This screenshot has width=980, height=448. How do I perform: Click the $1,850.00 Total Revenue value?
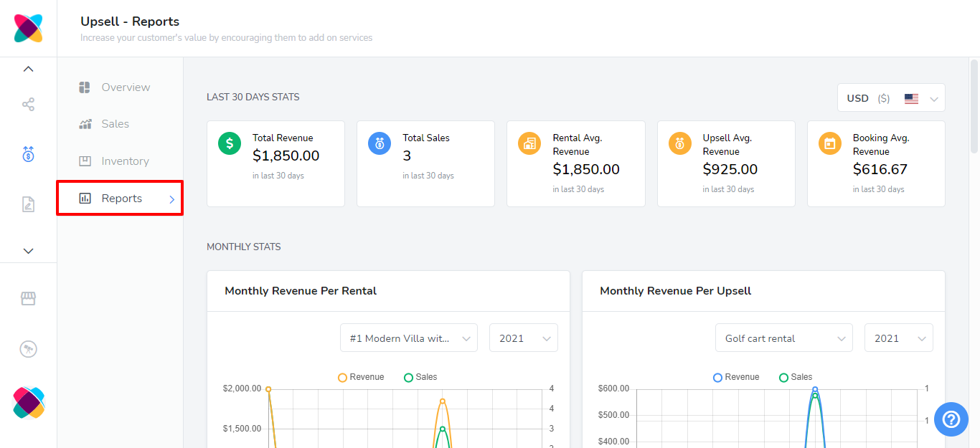pos(286,156)
